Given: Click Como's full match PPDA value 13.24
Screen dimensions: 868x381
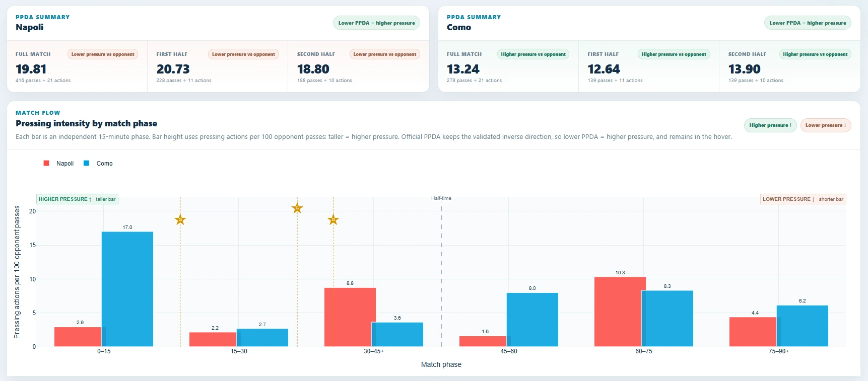Looking at the screenshot, I should pos(463,69).
